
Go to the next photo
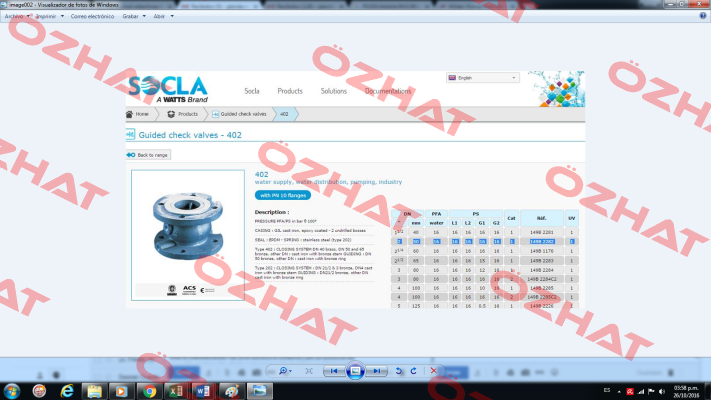pyautogui.click(x=377, y=371)
